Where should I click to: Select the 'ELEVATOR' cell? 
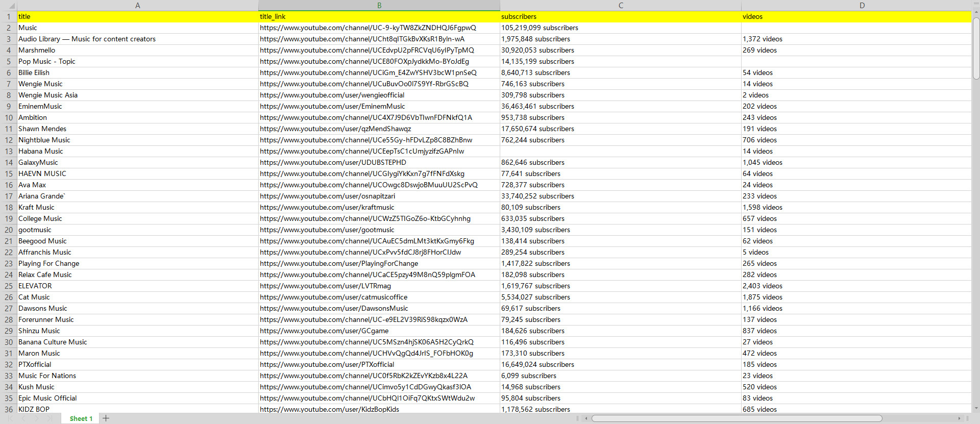(138, 286)
